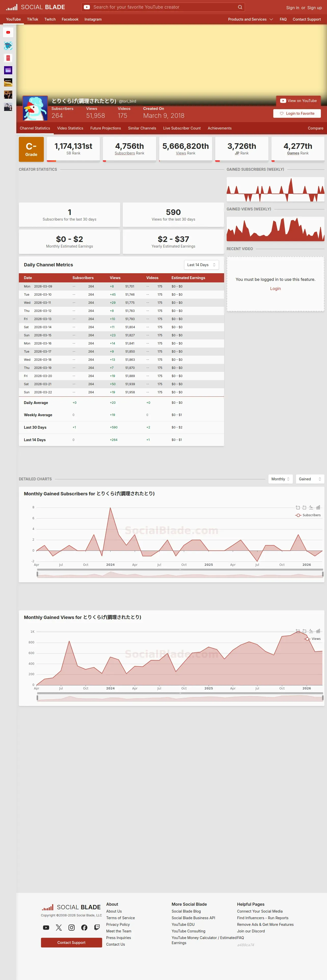Open the Sony channel sidebar thumbnail
This screenshot has width=327, height=980.
coord(8,82)
